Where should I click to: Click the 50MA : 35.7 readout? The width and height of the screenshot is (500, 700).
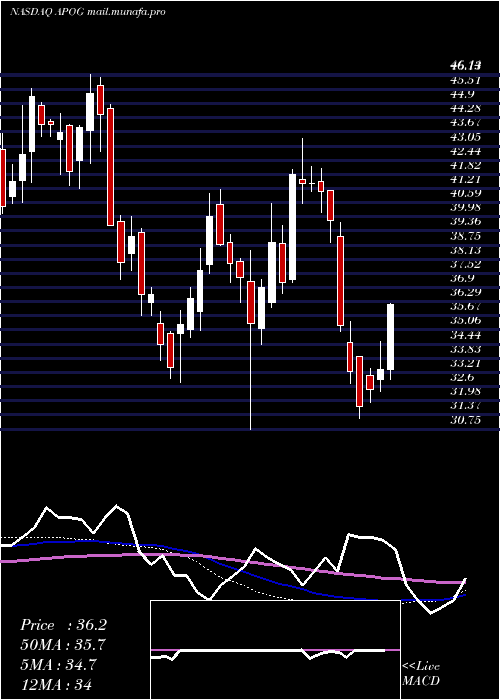coord(63,645)
